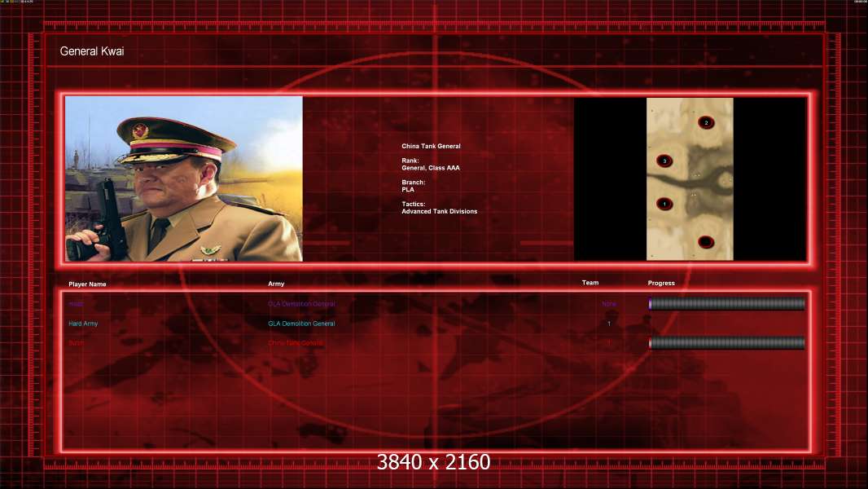Screen dimensions: 868x489
Task: Click the "General Kwai" title
Action: coord(92,51)
